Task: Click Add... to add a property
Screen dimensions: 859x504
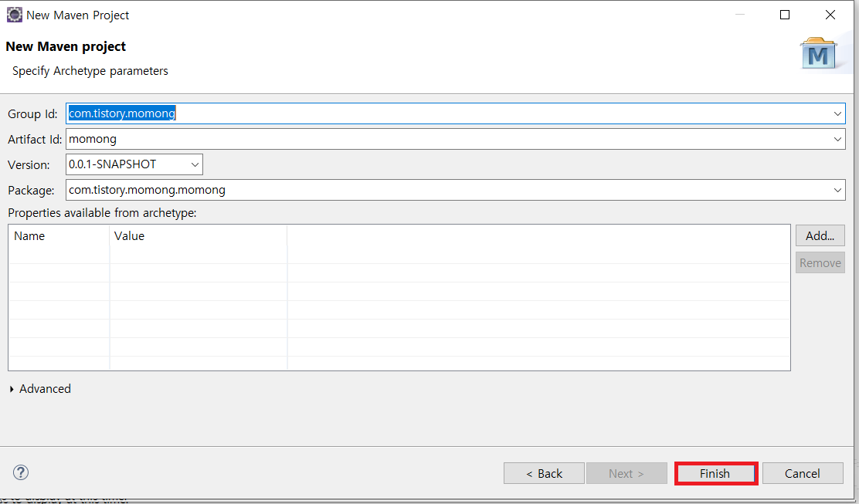Action: [820, 236]
